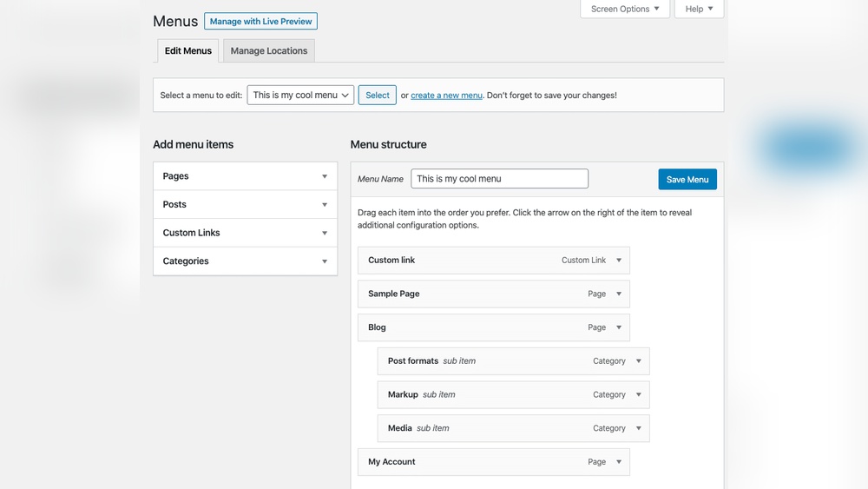Expand the Pages accordion section

point(246,176)
